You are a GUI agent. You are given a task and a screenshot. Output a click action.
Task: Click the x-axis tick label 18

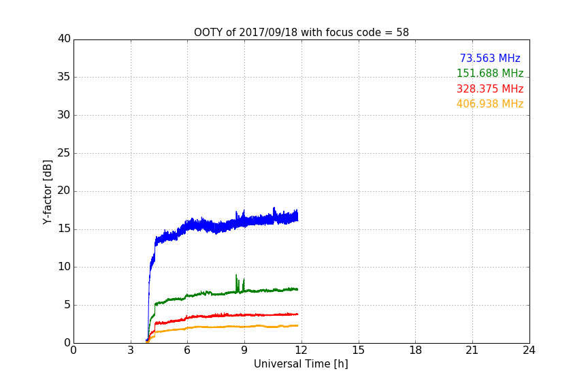416,350
